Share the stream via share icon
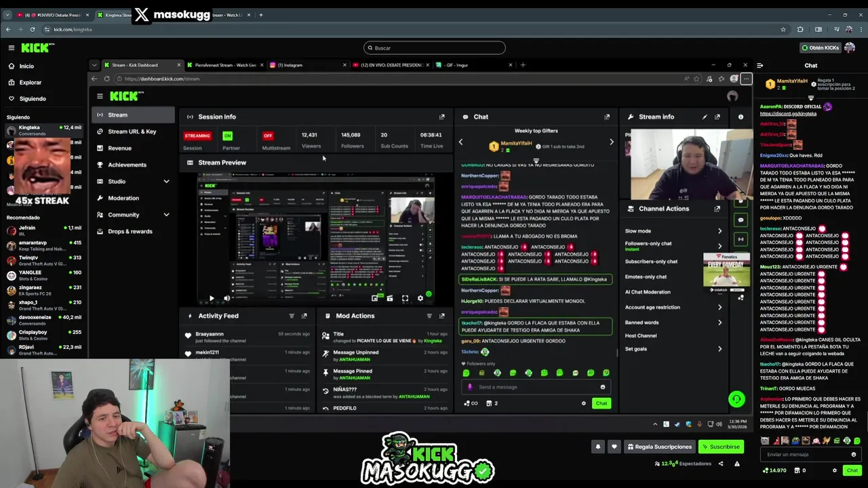The width and height of the screenshot is (868, 488). pos(721,464)
